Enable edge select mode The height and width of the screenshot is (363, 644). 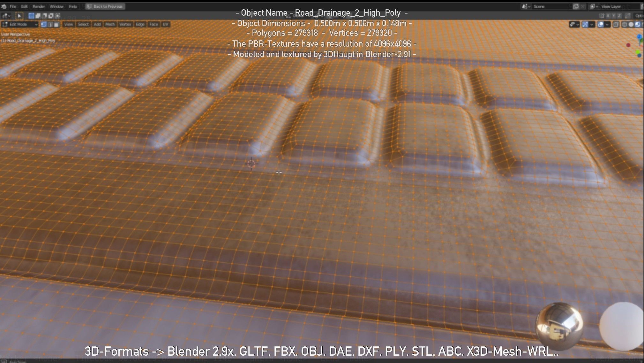[x=50, y=24]
